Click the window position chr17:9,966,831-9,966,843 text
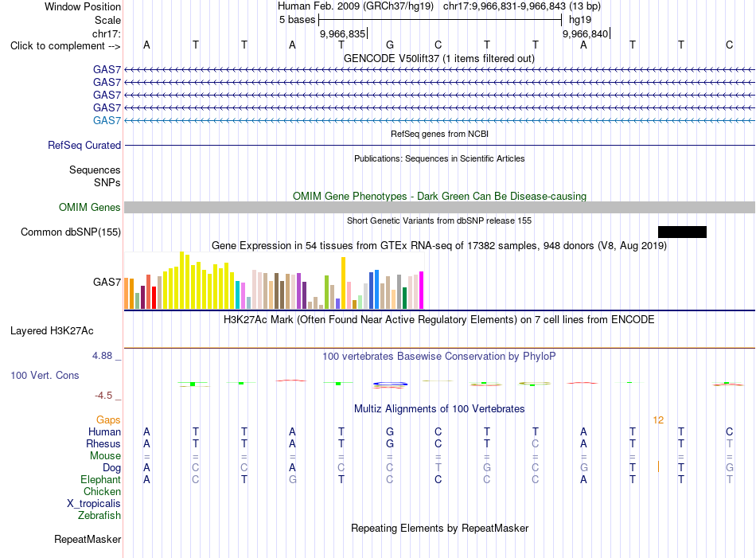The image size is (756, 558). (522, 6)
